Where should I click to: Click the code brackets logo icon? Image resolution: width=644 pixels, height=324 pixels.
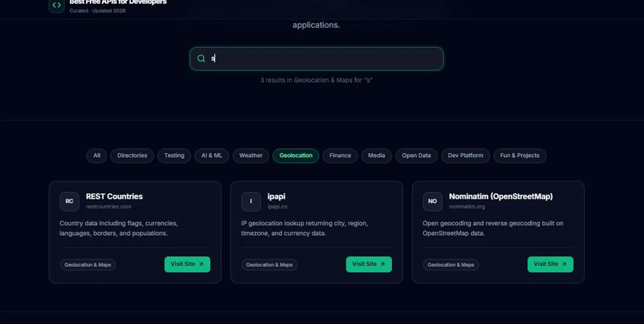[56, 5]
